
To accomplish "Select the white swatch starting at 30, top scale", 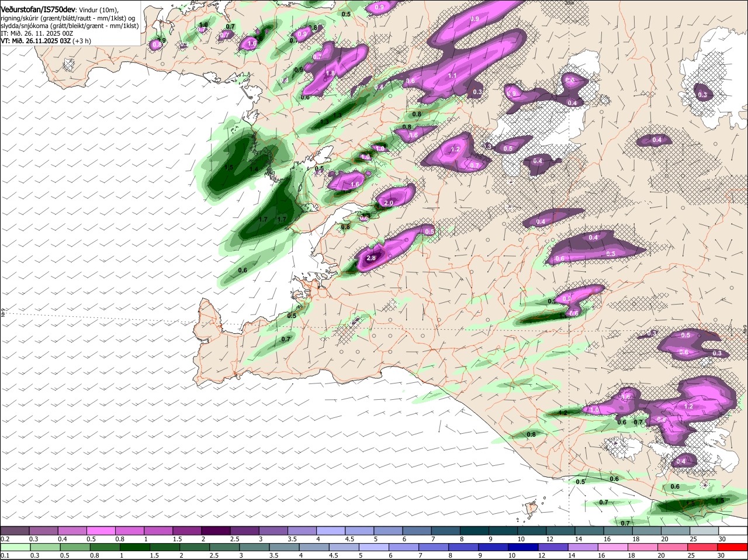I will tap(733, 530).
